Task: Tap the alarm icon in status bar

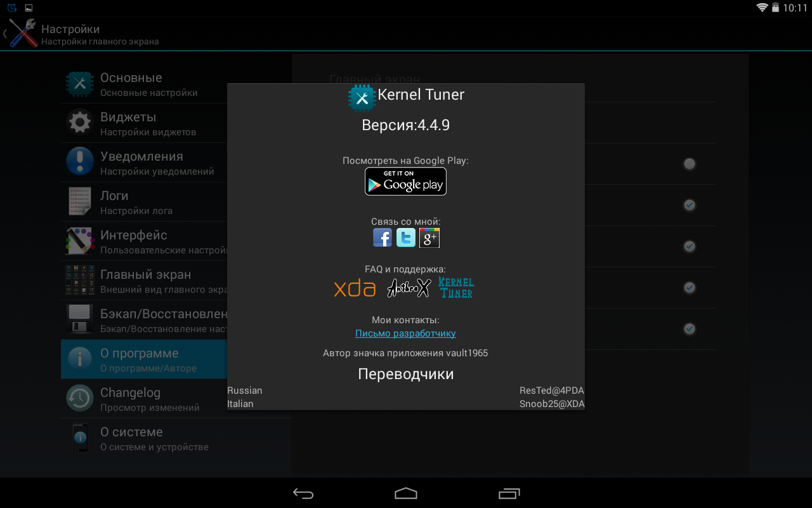Action: [12, 8]
